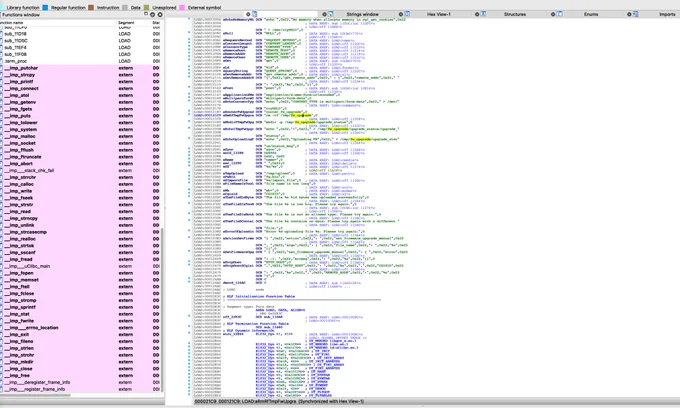Close the Enums tab

pos(553,14)
